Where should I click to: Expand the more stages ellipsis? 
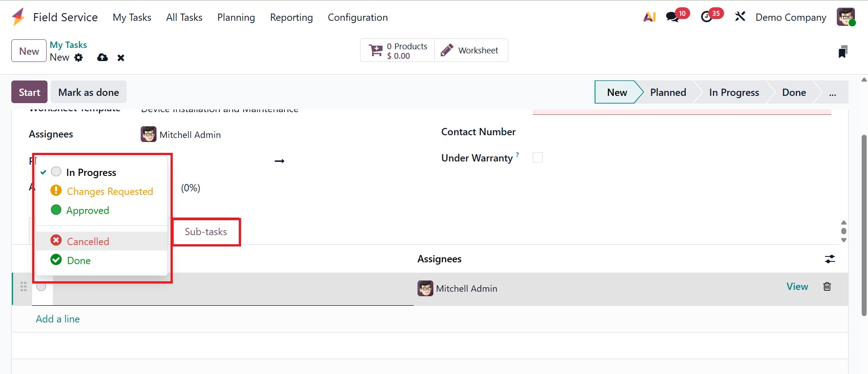(832, 93)
